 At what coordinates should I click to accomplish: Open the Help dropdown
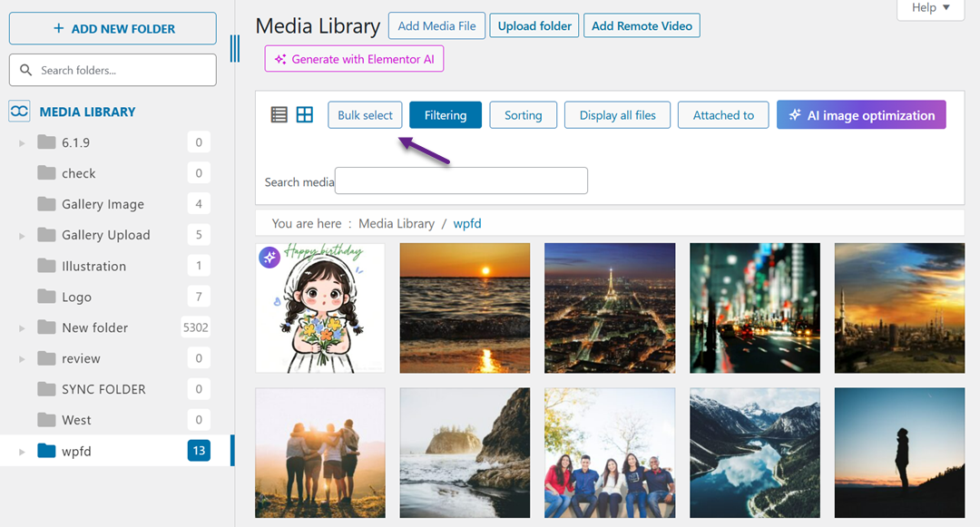pos(929,8)
